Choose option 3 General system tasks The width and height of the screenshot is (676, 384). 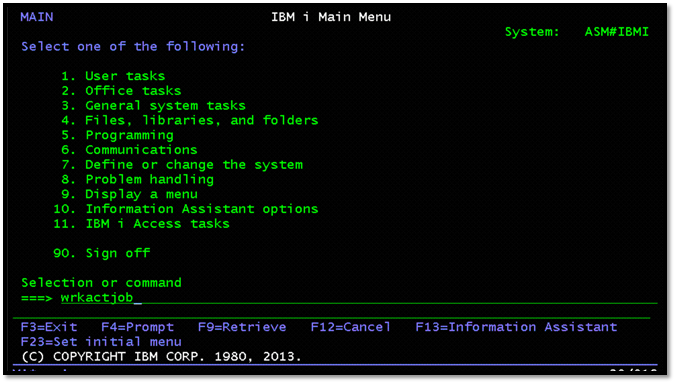click(x=153, y=106)
